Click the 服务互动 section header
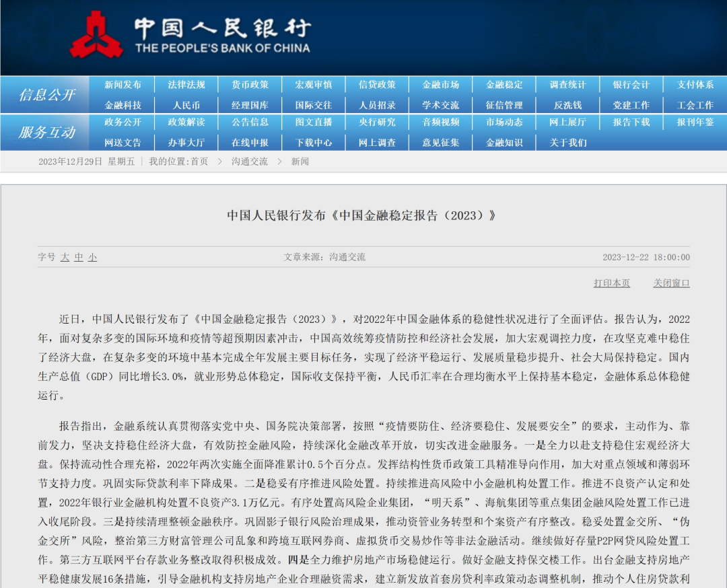727x588 pixels. click(47, 133)
